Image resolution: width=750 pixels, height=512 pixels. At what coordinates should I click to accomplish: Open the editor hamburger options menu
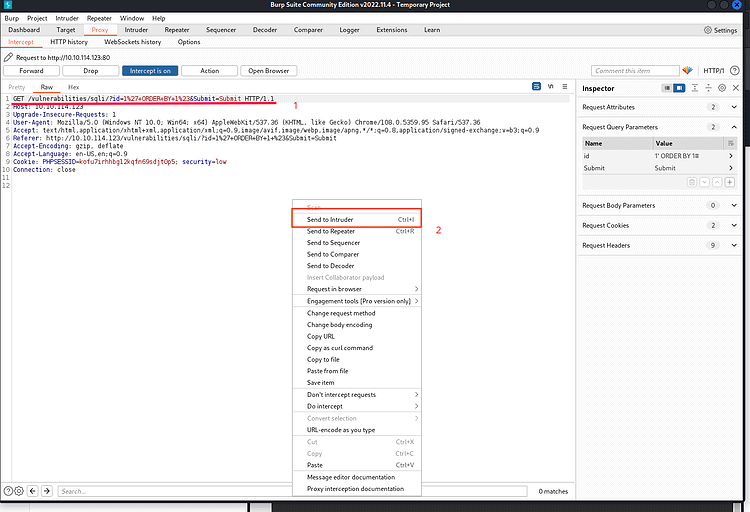(565, 86)
